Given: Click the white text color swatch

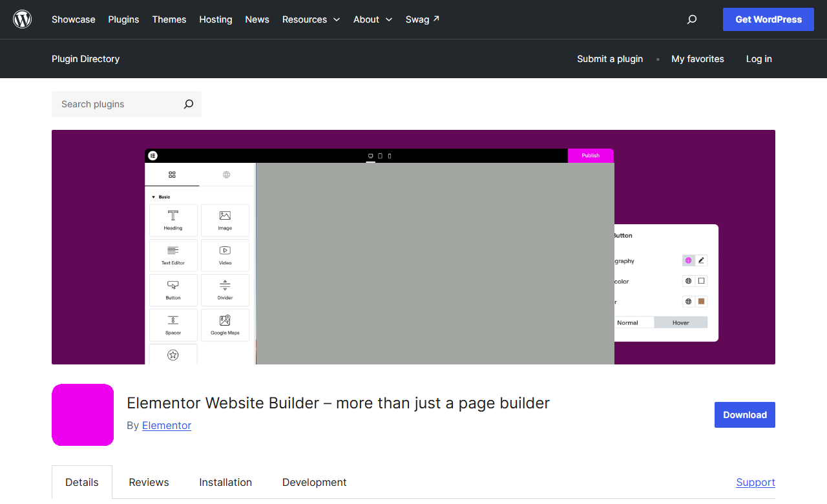Looking at the screenshot, I should pos(701,281).
